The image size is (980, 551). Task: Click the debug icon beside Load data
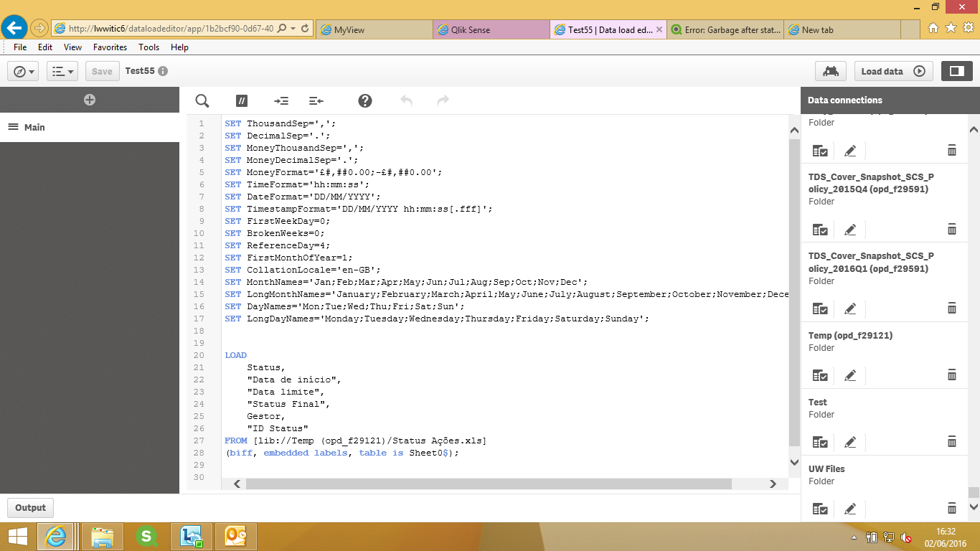pos(831,71)
